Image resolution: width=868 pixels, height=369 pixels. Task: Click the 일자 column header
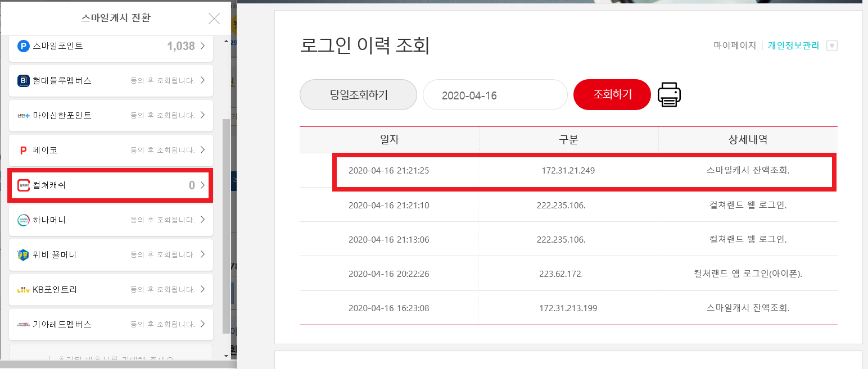[x=390, y=140]
